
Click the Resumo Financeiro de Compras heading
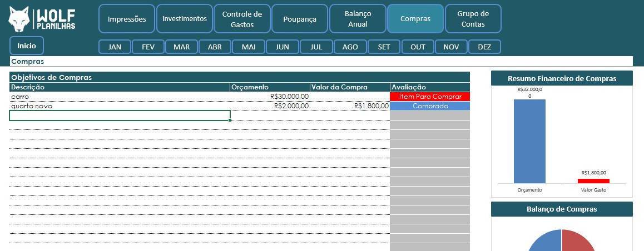tap(562, 78)
